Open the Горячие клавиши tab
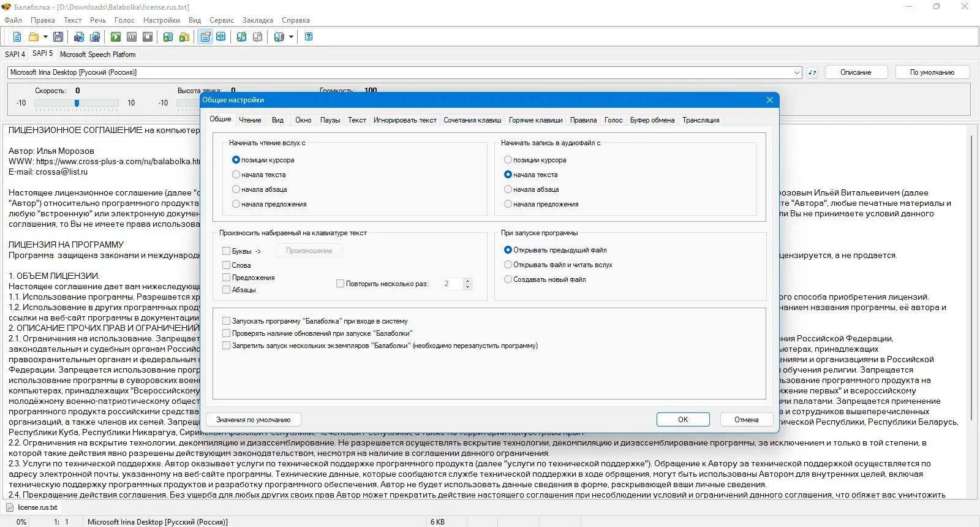980x527 pixels. 535,120
